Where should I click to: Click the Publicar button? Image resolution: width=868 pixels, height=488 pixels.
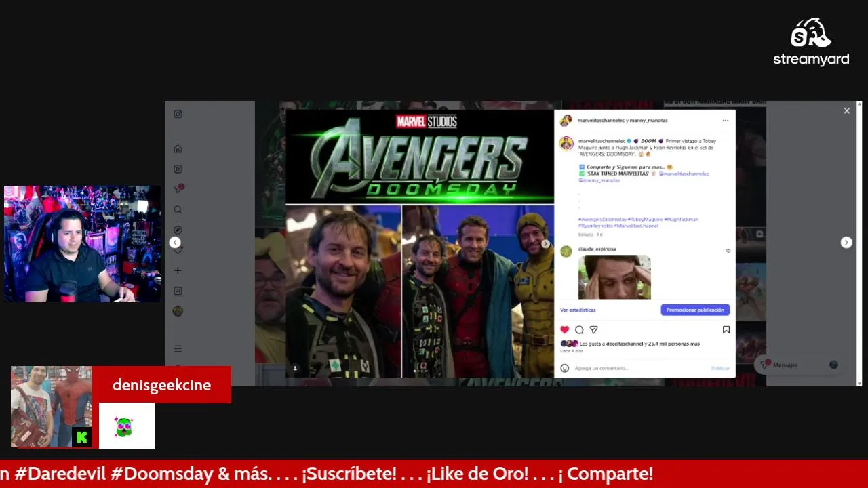[x=720, y=368]
